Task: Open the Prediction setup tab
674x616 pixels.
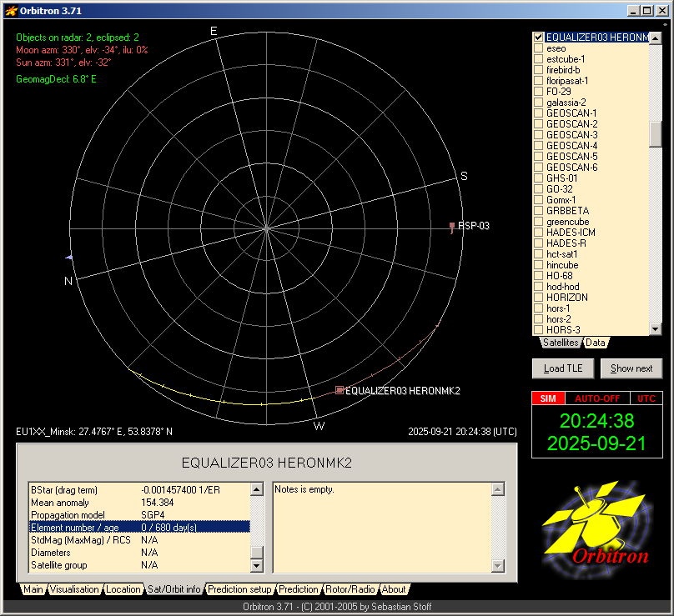Action: coord(239,589)
